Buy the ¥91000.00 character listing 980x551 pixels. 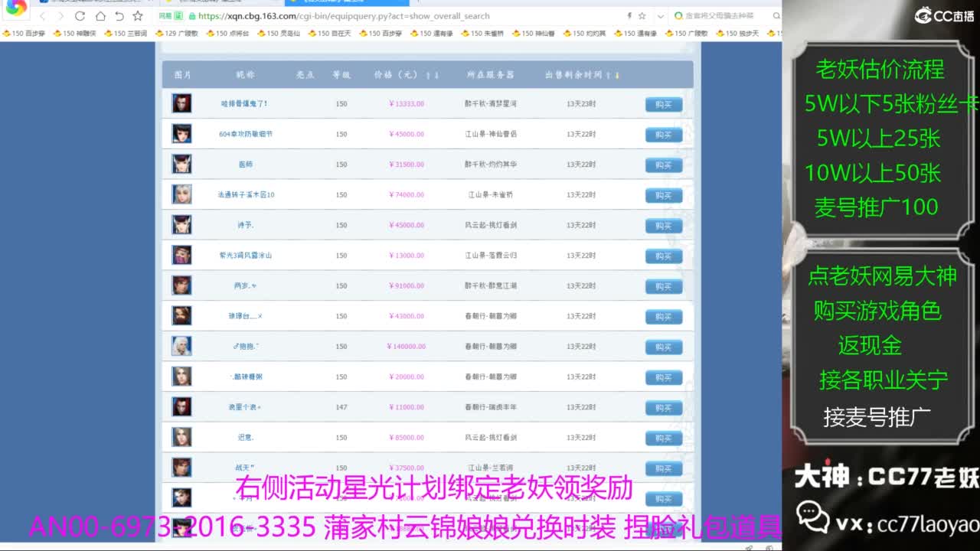pyautogui.click(x=664, y=286)
